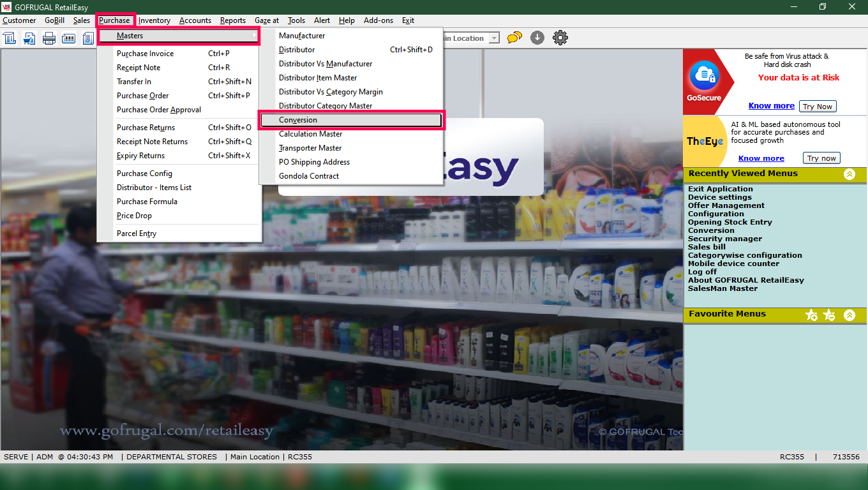Open the Alert menu

pyautogui.click(x=322, y=20)
